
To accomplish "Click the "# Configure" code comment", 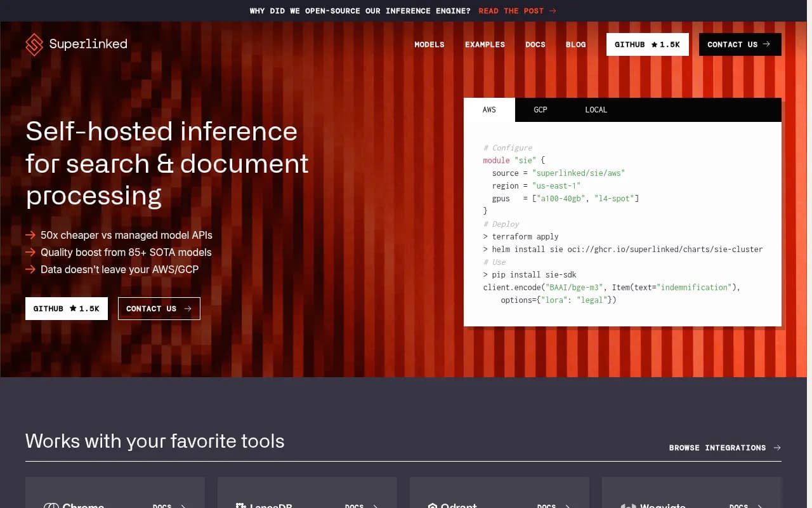I will click(x=507, y=148).
